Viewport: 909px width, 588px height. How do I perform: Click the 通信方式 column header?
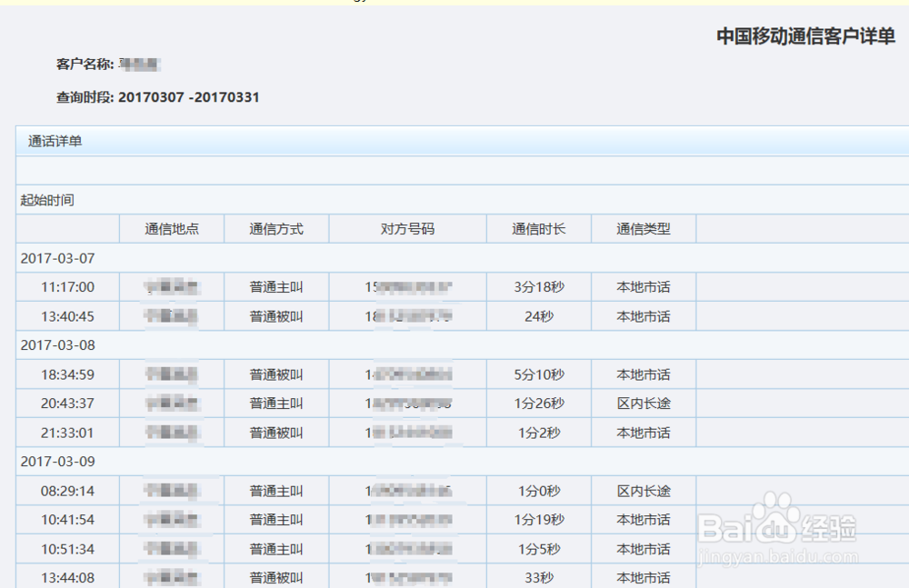(x=276, y=229)
